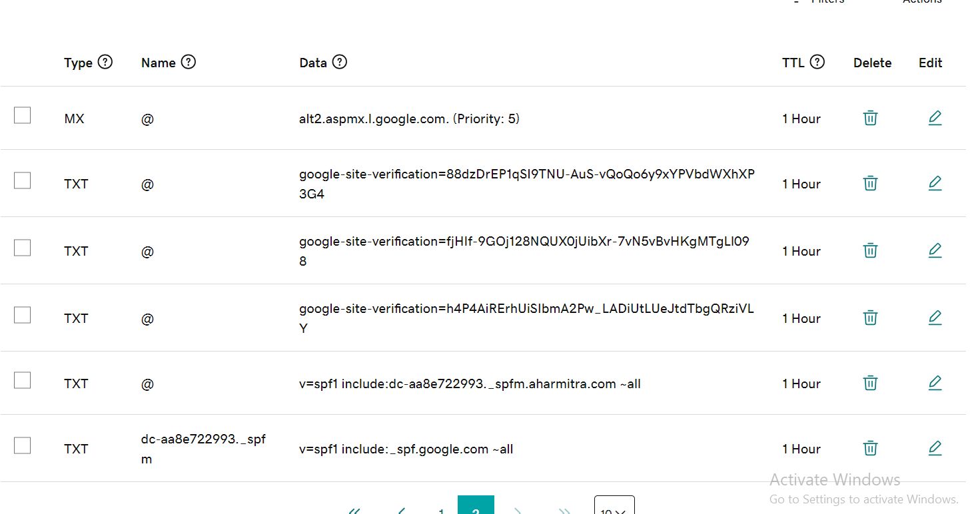Select the MX record checkbox

pyautogui.click(x=22, y=115)
